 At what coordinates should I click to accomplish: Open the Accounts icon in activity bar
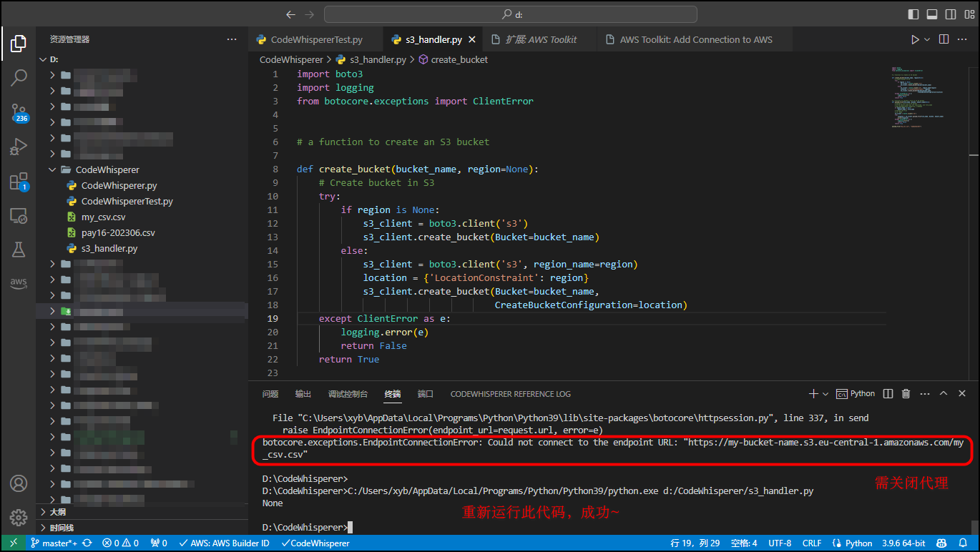click(x=19, y=483)
